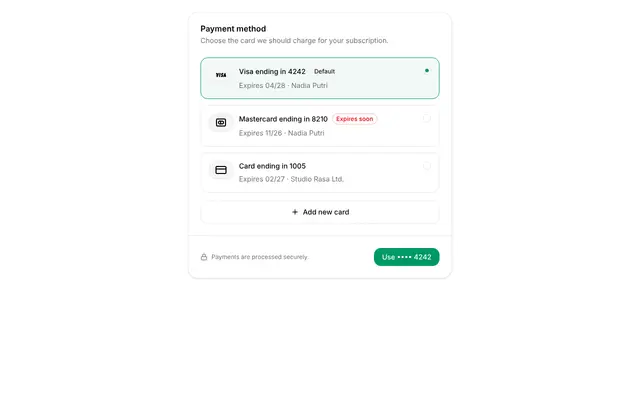Choose the Mastercard 8210 radio button

[427, 118]
